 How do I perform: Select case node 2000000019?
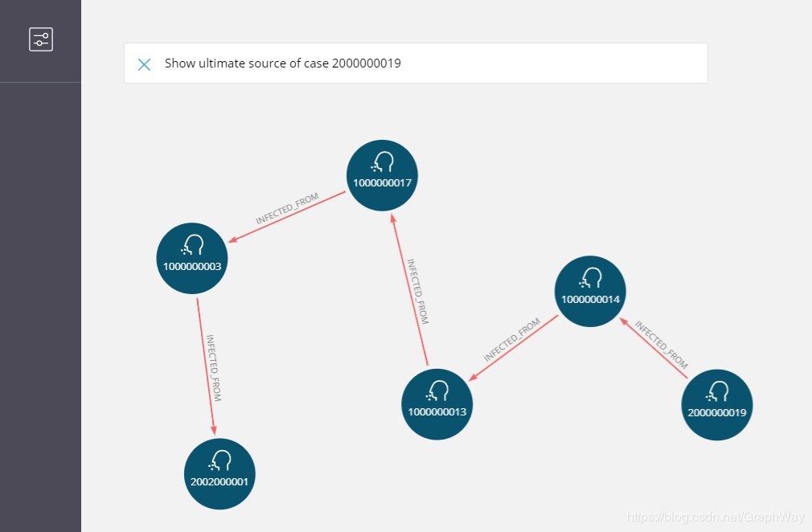716,404
